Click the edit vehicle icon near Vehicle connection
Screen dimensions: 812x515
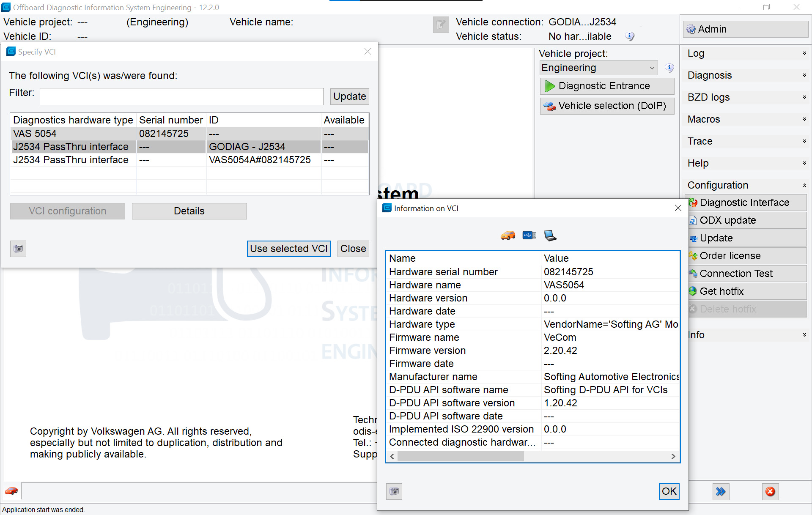click(441, 25)
